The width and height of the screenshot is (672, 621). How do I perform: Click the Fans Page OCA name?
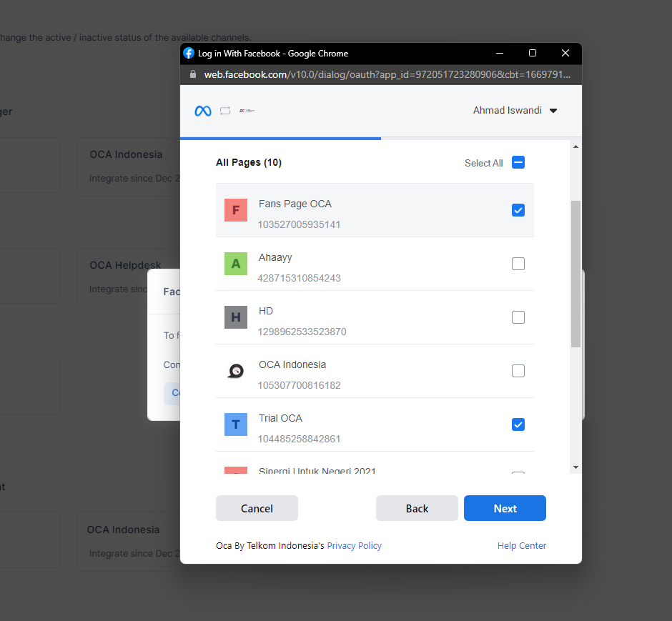(295, 204)
